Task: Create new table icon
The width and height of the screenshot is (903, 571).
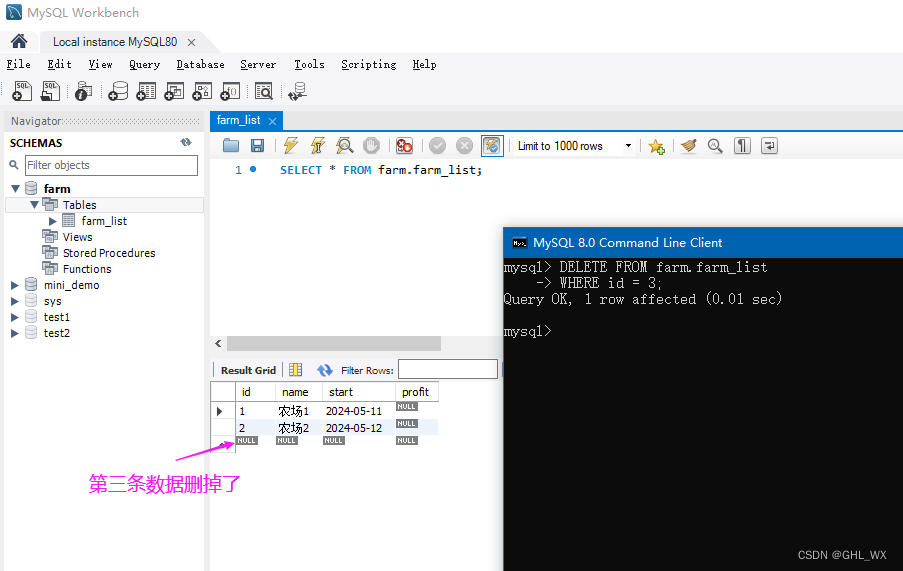Action: (146, 91)
